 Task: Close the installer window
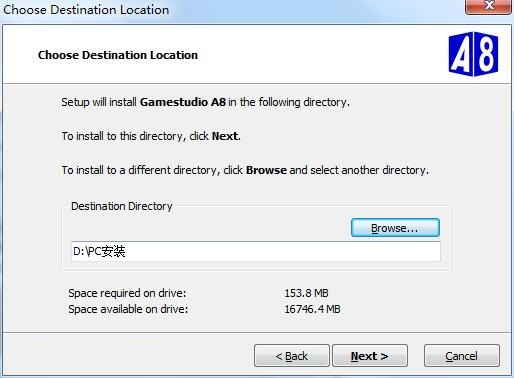(488, 6)
